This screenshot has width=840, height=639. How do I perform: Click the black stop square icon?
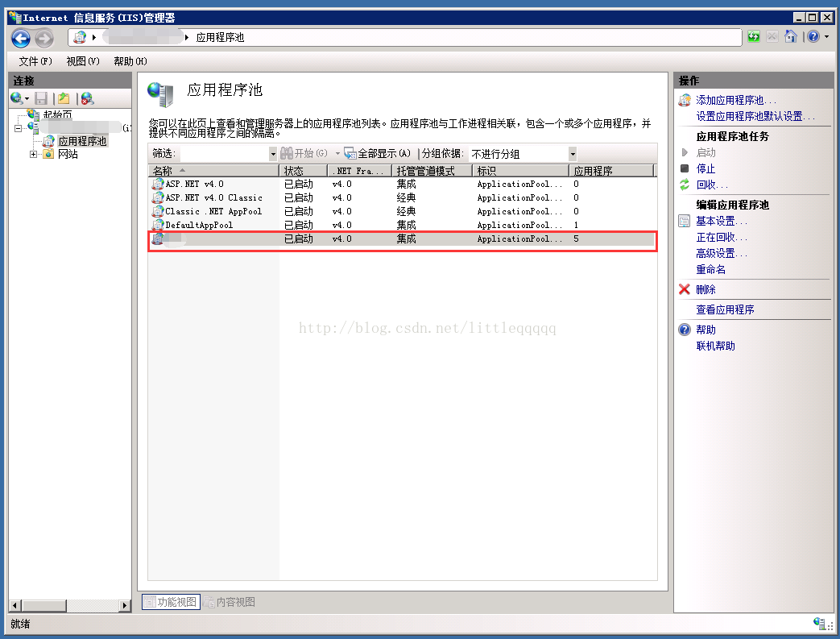[x=685, y=168]
